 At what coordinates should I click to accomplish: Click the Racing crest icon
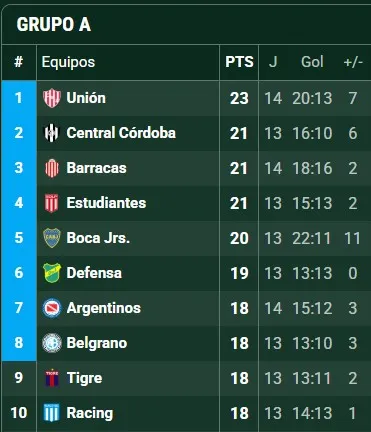click(x=52, y=413)
